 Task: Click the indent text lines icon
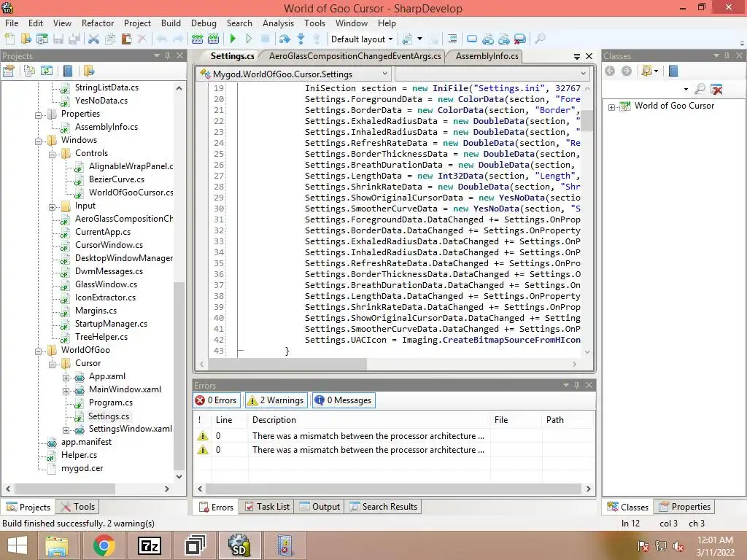coord(452,39)
